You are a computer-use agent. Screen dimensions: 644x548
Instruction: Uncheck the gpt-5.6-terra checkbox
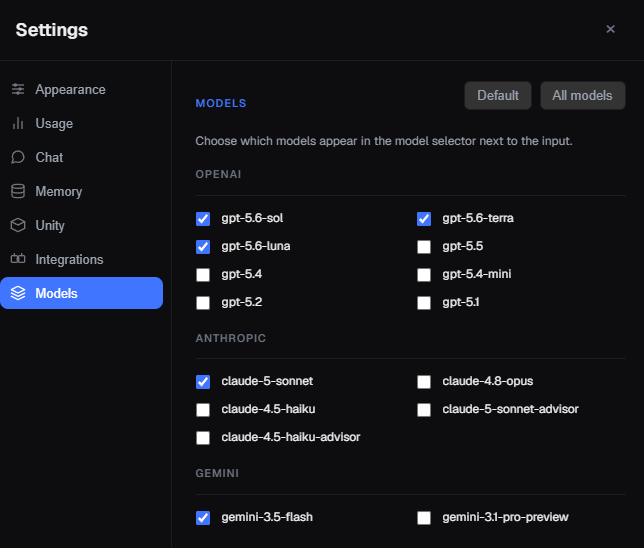[x=424, y=219]
